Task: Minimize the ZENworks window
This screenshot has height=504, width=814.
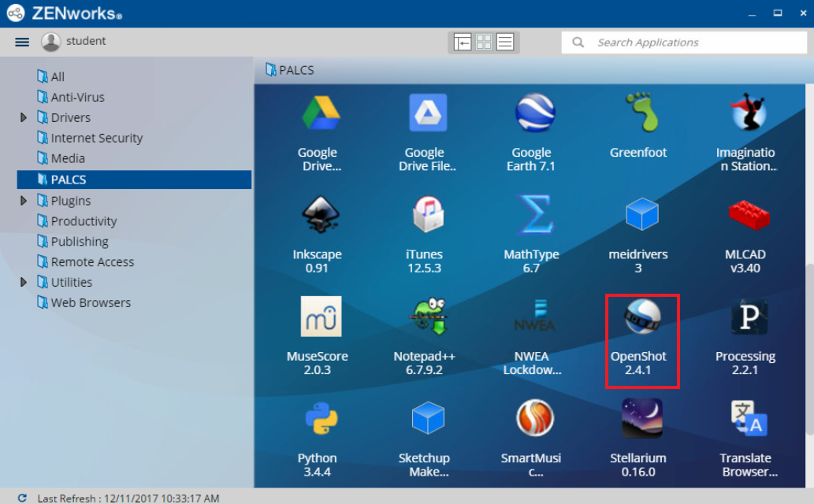Action: 752,13
